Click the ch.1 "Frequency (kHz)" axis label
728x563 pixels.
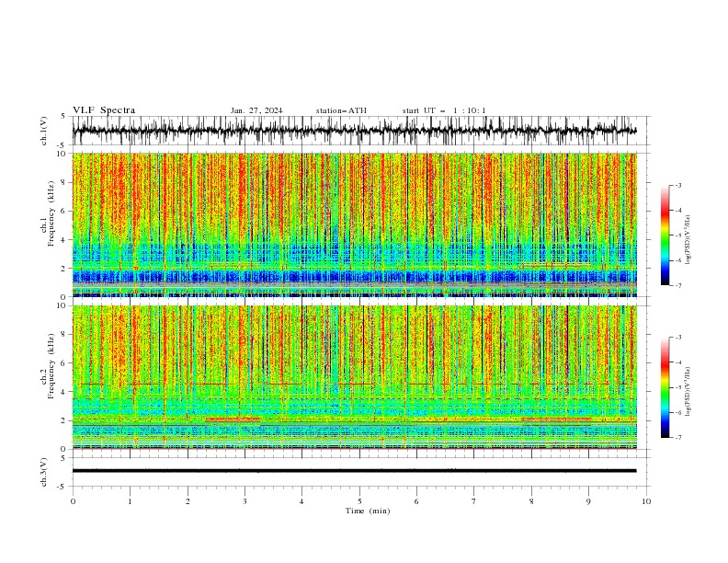(51, 214)
